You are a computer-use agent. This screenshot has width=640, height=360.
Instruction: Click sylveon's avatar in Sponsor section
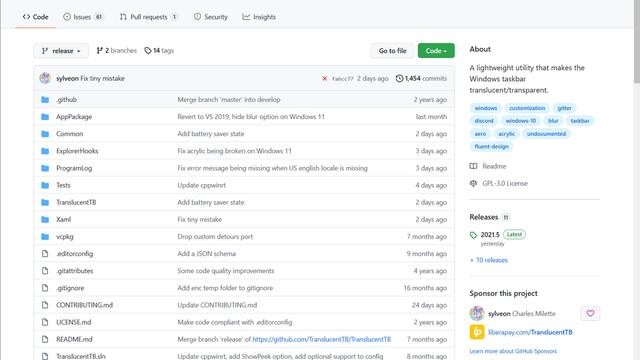(477, 313)
